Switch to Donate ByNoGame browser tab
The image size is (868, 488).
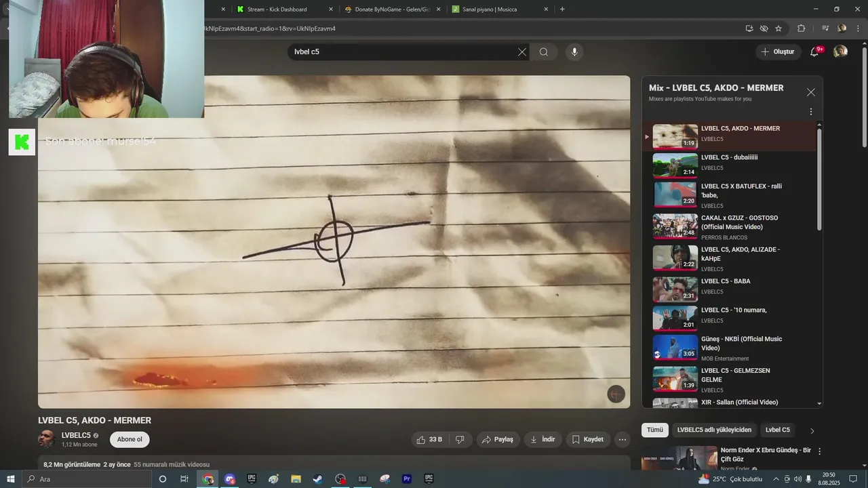pos(393,9)
